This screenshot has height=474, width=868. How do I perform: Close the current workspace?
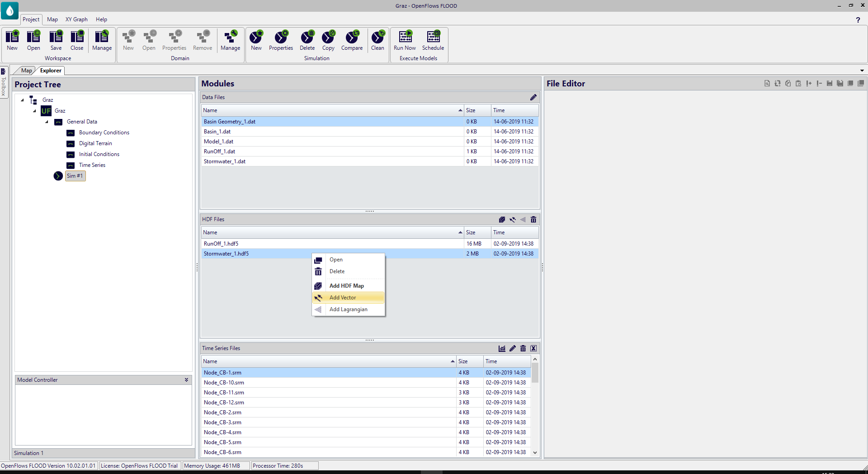tap(77, 41)
